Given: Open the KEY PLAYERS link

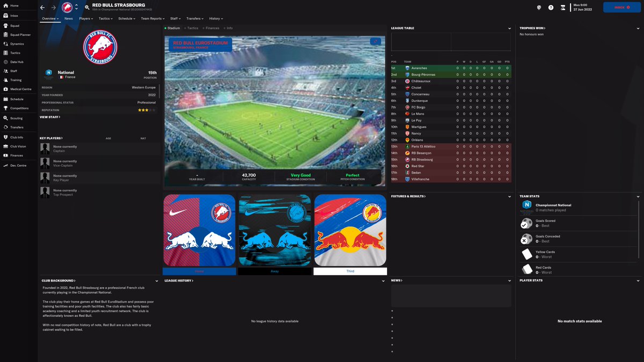Looking at the screenshot, I should point(51,138).
